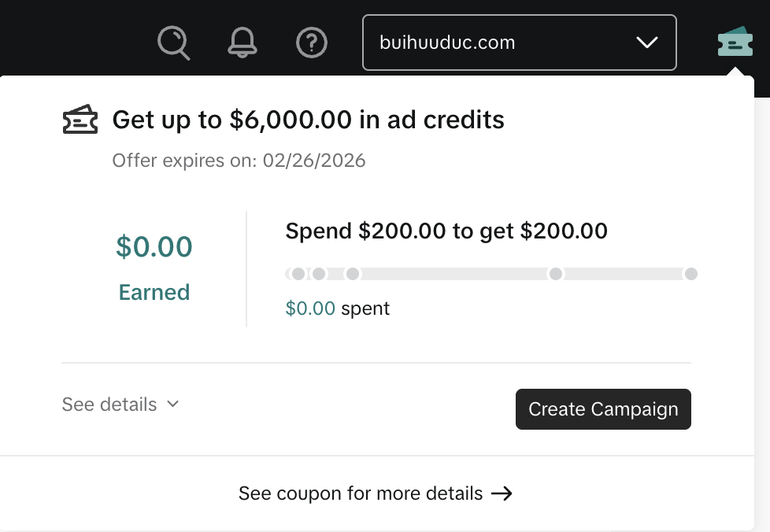
Task: Click the last milestone dot on the progress bar
Action: click(x=690, y=274)
